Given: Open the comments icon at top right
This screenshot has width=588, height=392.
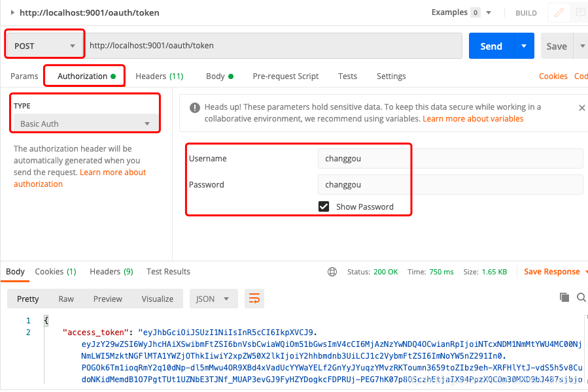Looking at the screenshot, I should (x=580, y=13).
